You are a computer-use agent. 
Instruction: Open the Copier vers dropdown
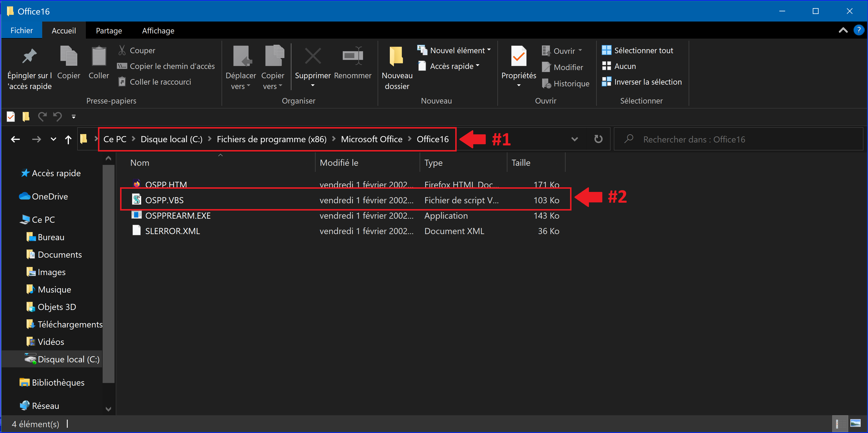pos(273,81)
